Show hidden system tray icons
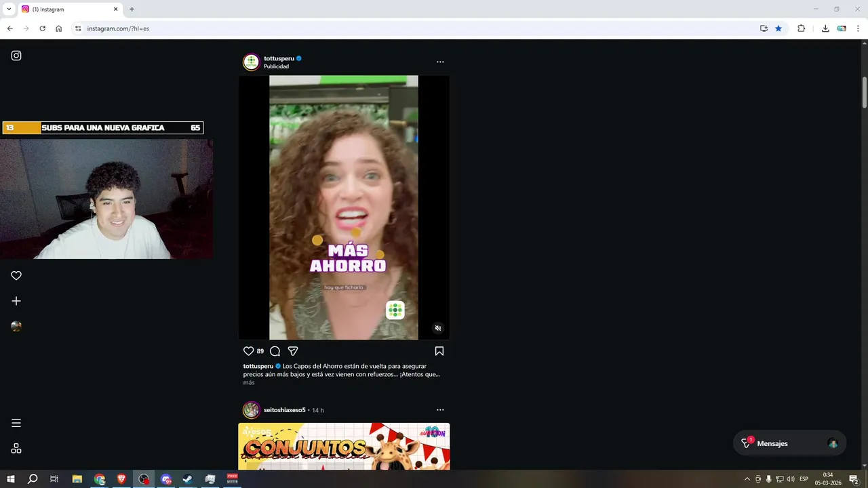This screenshot has width=868, height=488. pos(747,479)
